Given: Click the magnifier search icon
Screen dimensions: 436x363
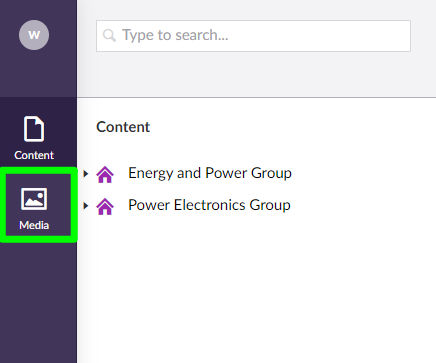Looking at the screenshot, I should [109, 35].
